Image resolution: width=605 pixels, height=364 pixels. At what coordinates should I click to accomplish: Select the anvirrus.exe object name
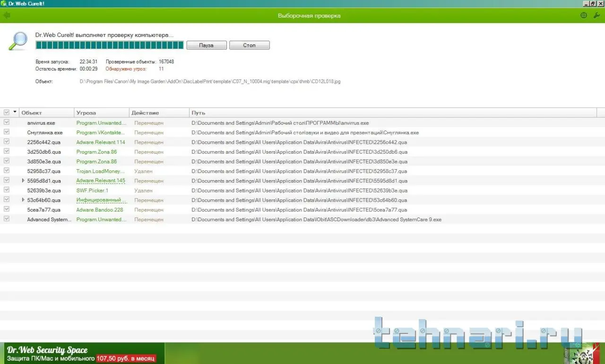(x=41, y=123)
